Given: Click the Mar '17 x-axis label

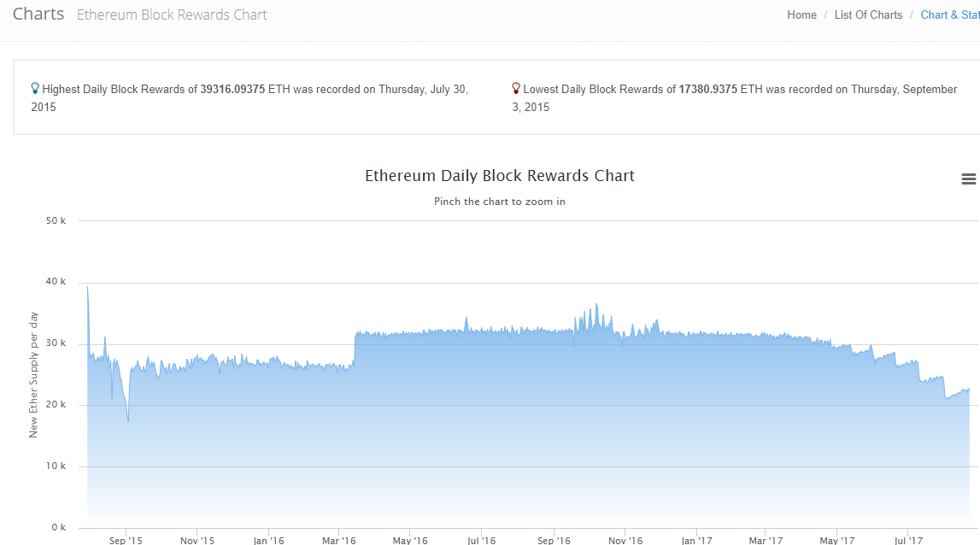Looking at the screenshot, I should [766, 540].
